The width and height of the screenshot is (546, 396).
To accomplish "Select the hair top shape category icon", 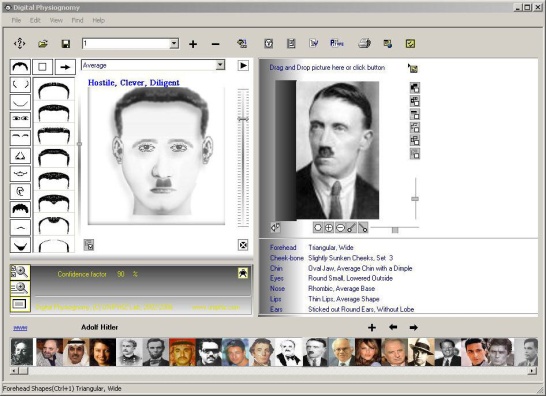I will coord(20,67).
